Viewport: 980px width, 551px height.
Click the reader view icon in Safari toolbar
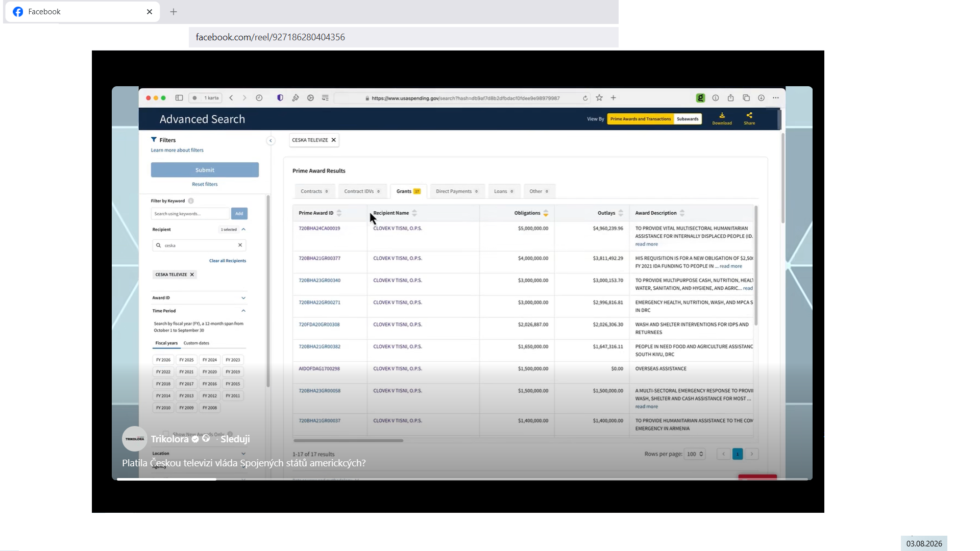325,98
